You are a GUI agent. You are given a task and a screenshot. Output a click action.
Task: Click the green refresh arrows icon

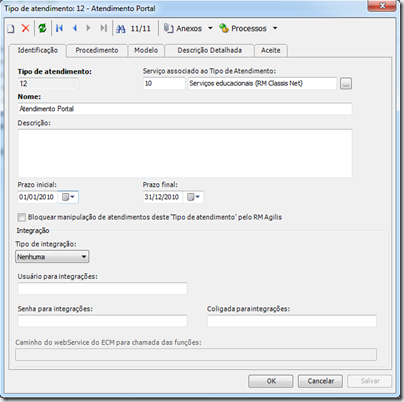point(42,28)
